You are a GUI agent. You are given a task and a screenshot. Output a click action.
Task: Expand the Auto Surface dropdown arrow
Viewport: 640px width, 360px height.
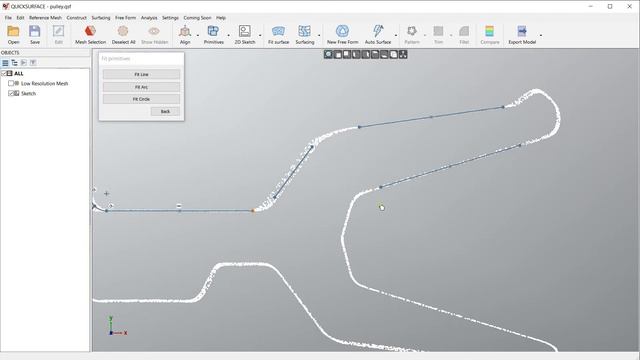click(x=396, y=36)
